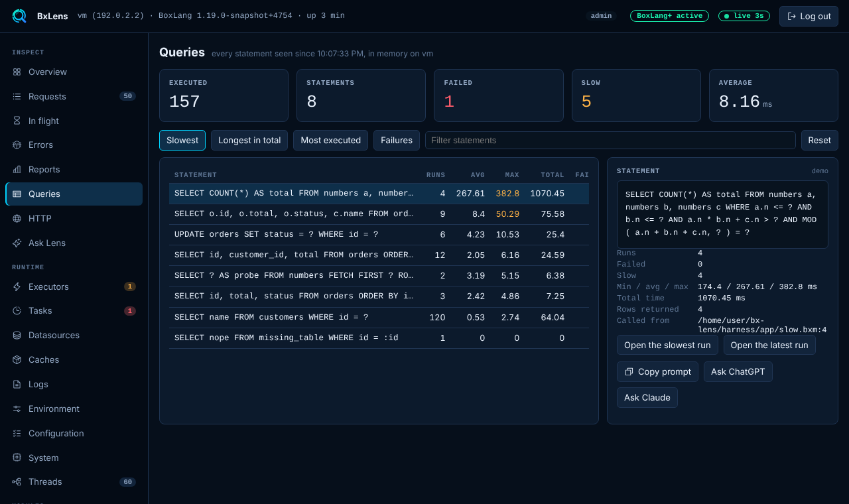Click the Requests list icon
The image size is (849, 504).
tap(17, 96)
